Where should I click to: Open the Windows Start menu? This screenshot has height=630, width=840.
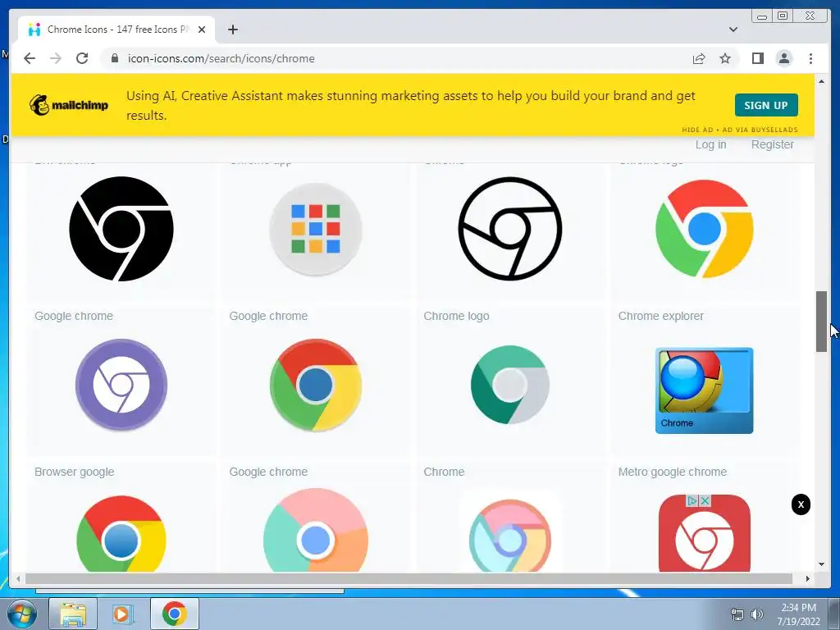click(x=22, y=614)
